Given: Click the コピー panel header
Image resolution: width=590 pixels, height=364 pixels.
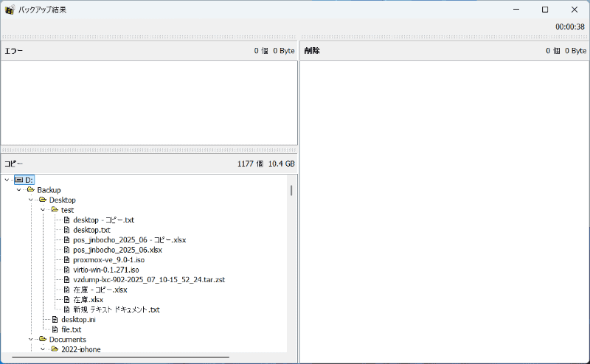Looking at the screenshot, I should [149, 164].
